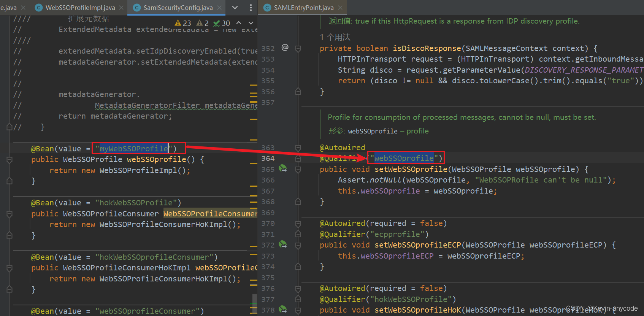Click the bean gutter icon on line 365
644x316 pixels.
[283, 168]
